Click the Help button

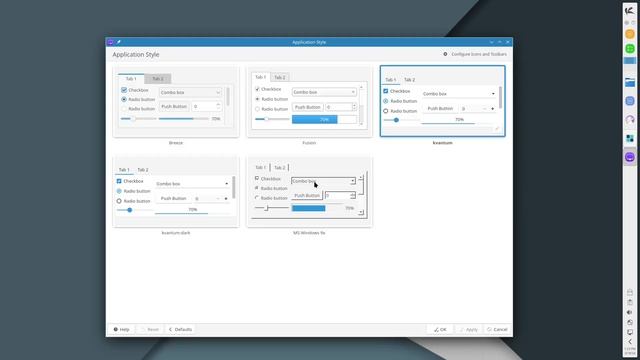121,329
